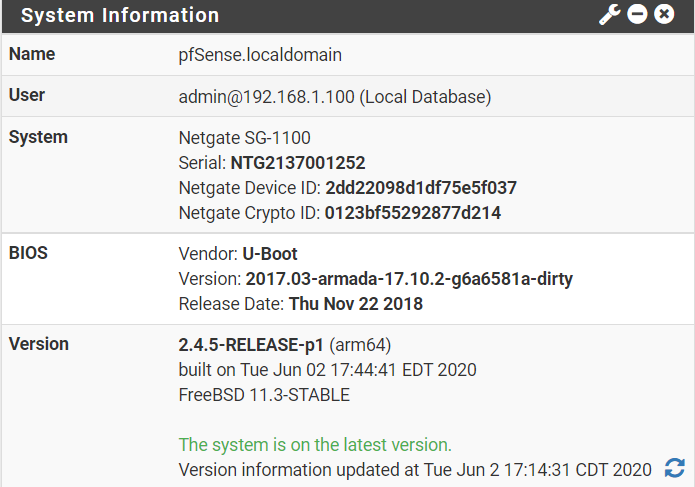The height and width of the screenshot is (487, 695).
Task: Open System Information widget settings wrench
Action: (610, 15)
